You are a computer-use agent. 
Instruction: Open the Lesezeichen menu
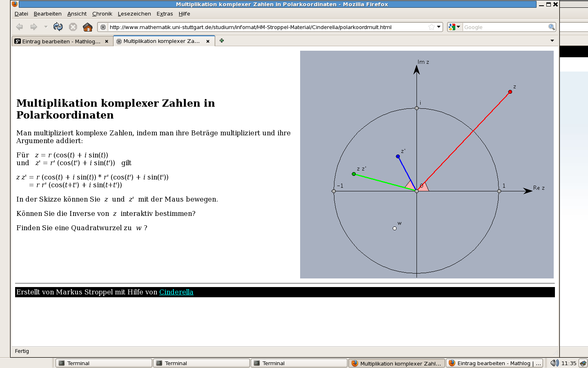[134, 13]
